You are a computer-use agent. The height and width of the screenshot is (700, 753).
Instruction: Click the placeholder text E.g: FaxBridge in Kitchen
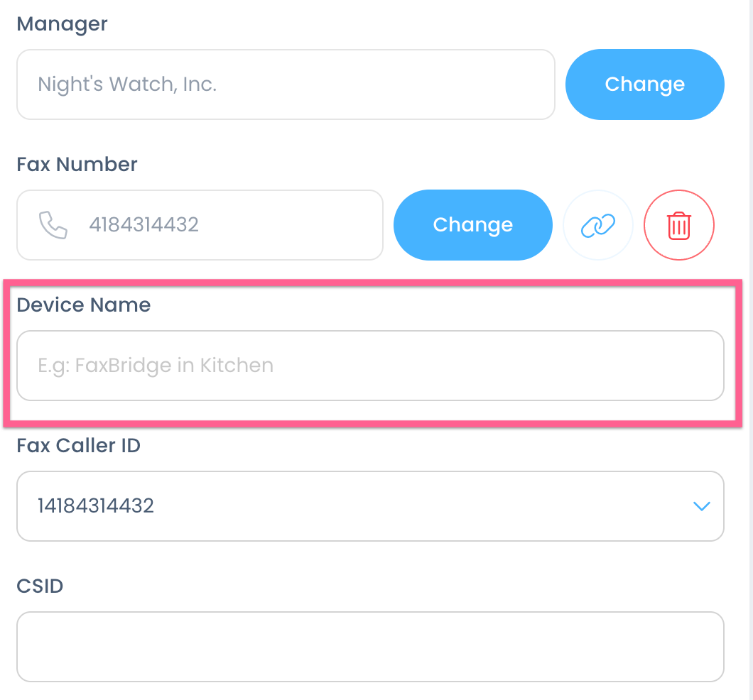coord(156,366)
